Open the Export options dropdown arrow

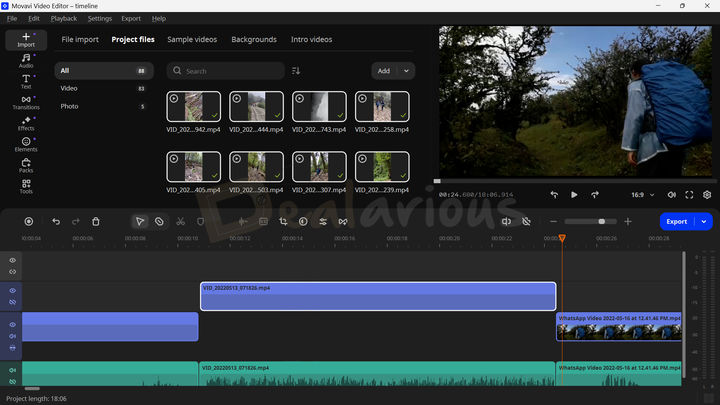[704, 221]
